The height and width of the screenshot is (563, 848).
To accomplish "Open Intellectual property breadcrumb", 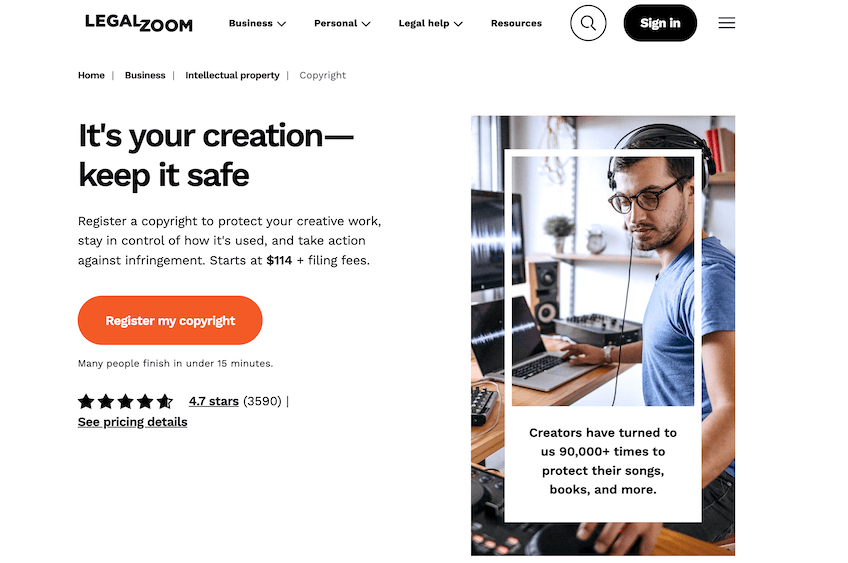I will coord(232,75).
